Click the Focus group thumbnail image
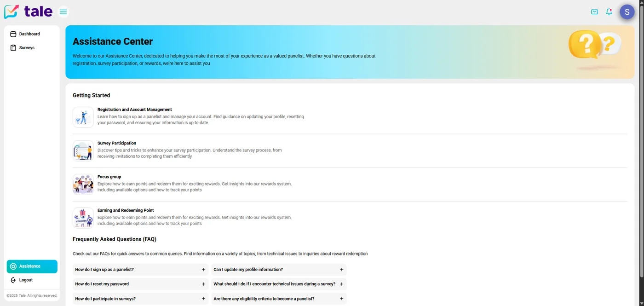 (83, 184)
